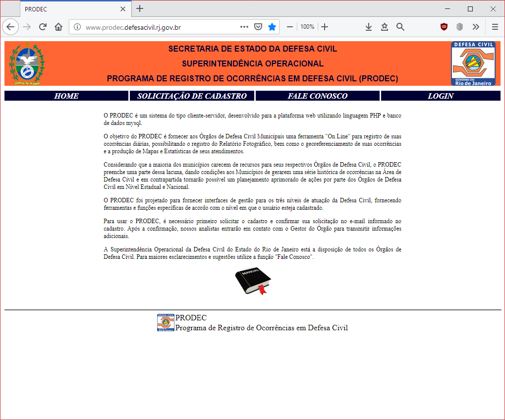Open FALE CONOSCO menu item
The height and width of the screenshot is (420, 505).
click(x=318, y=96)
